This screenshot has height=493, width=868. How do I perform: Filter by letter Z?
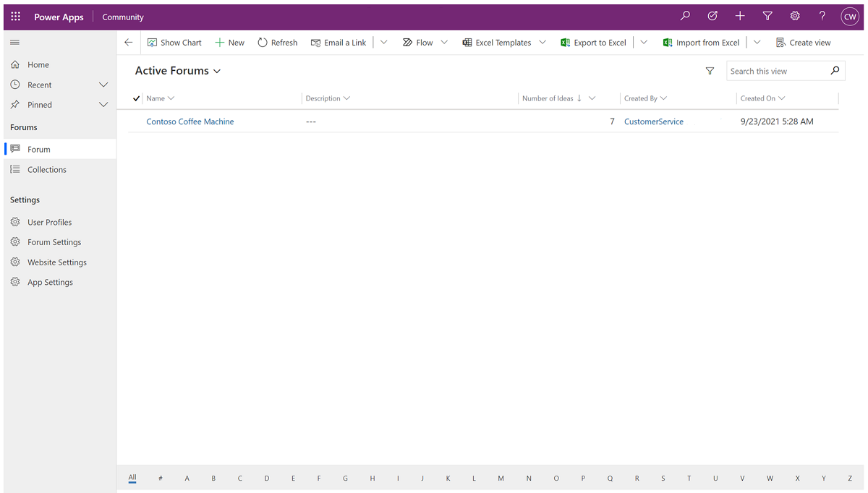[x=850, y=479]
